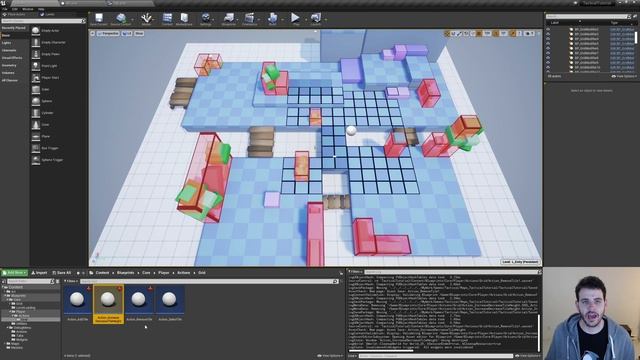The width and height of the screenshot is (640, 360).
Task: Open the viewport Show dropdown
Action: pyautogui.click(x=139, y=33)
